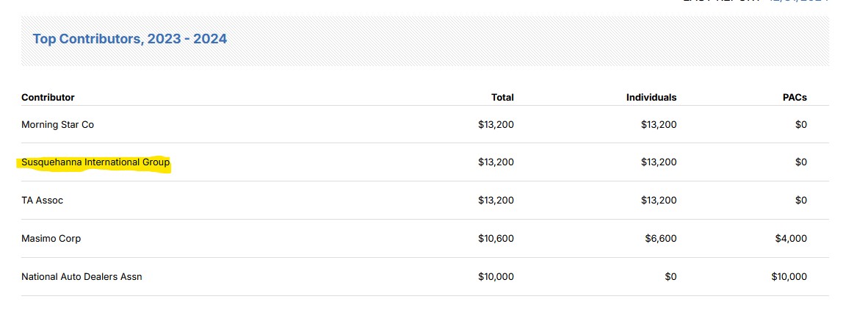Click the Masimo Corp contributor name
The width and height of the screenshot is (868, 324).
(x=51, y=239)
